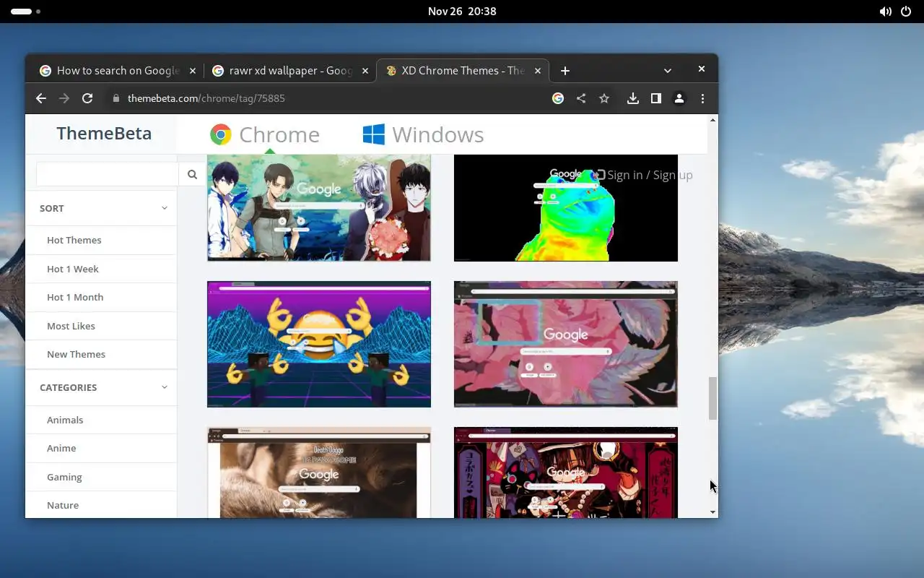Open a new tab with plus button
This screenshot has height=578, width=924.
click(x=565, y=71)
